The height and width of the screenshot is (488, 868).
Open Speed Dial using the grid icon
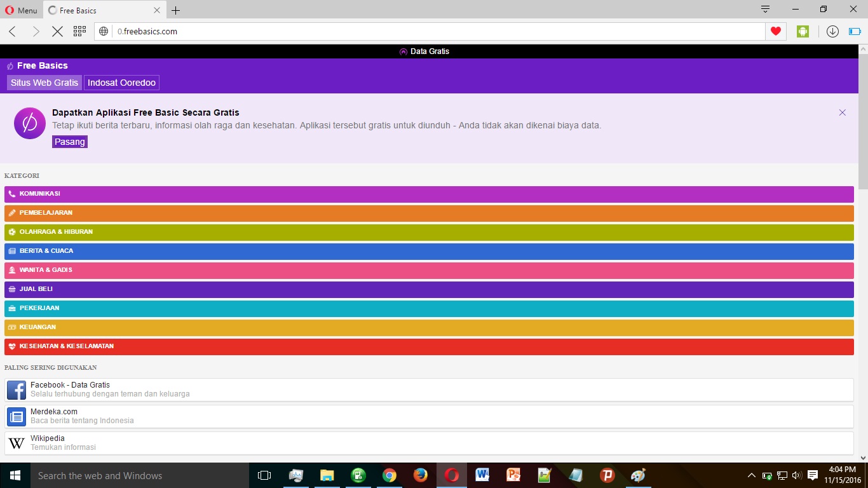point(79,30)
